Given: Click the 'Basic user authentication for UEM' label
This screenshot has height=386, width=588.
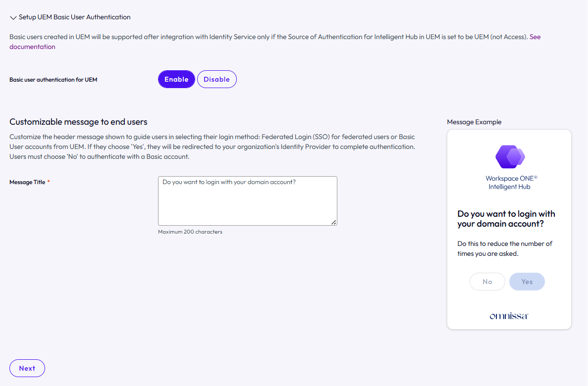Looking at the screenshot, I should click(x=53, y=80).
